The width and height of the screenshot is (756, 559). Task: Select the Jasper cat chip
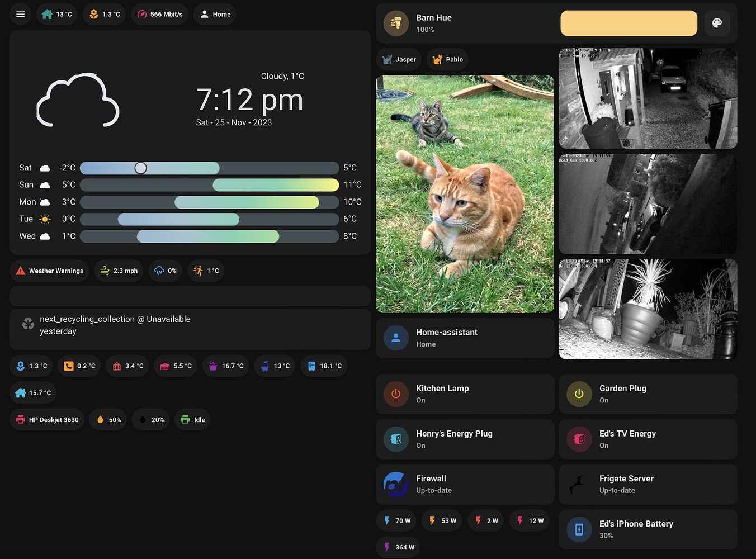coord(399,59)
